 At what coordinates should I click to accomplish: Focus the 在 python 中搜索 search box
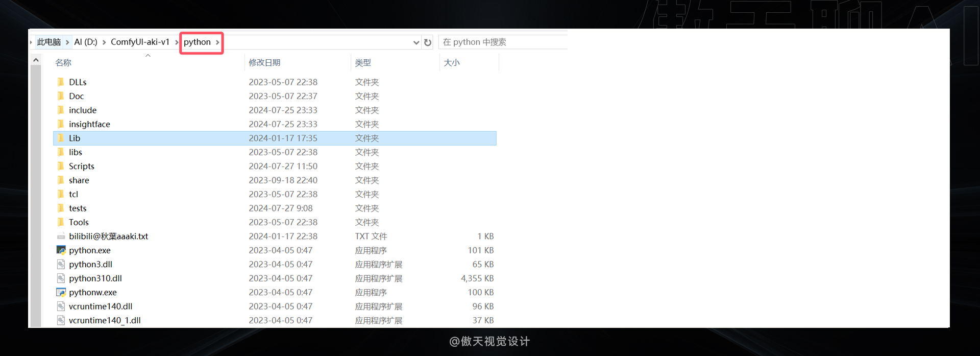tap(503, 42)
